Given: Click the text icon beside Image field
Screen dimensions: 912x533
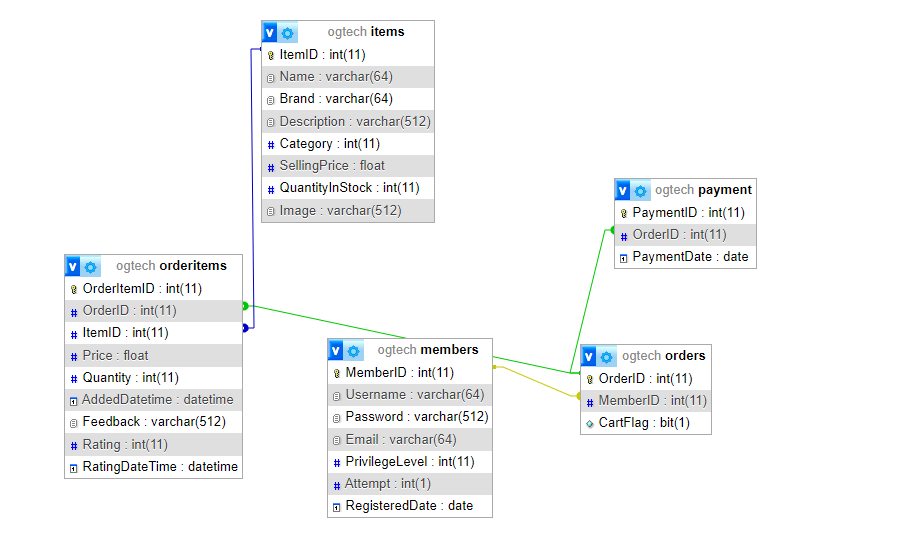Looking at the screenshot, I should pos(270,212).
